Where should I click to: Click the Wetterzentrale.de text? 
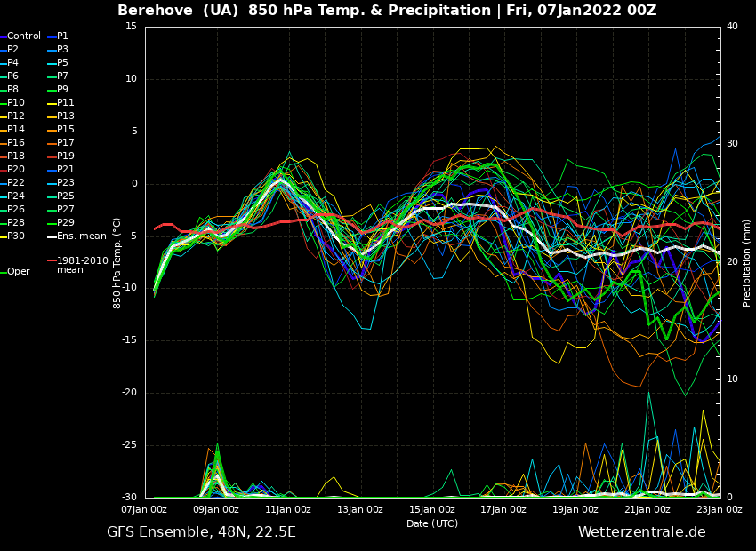[641, 532]
